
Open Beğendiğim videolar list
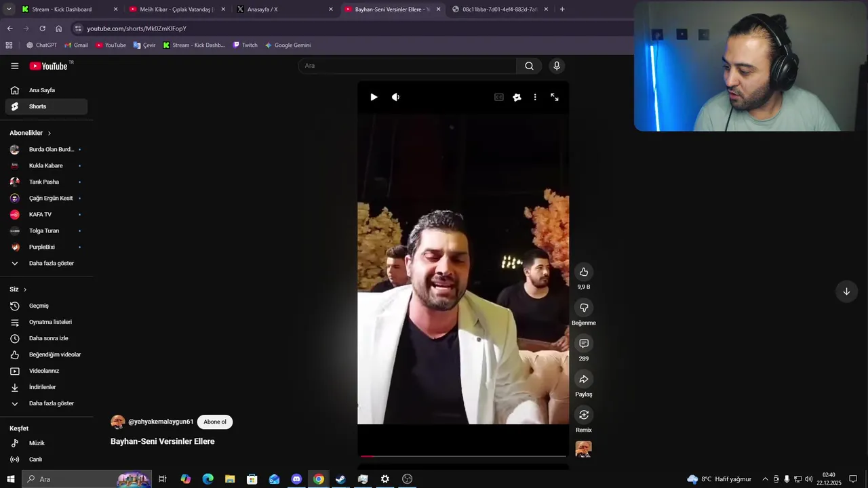[46, 354]
